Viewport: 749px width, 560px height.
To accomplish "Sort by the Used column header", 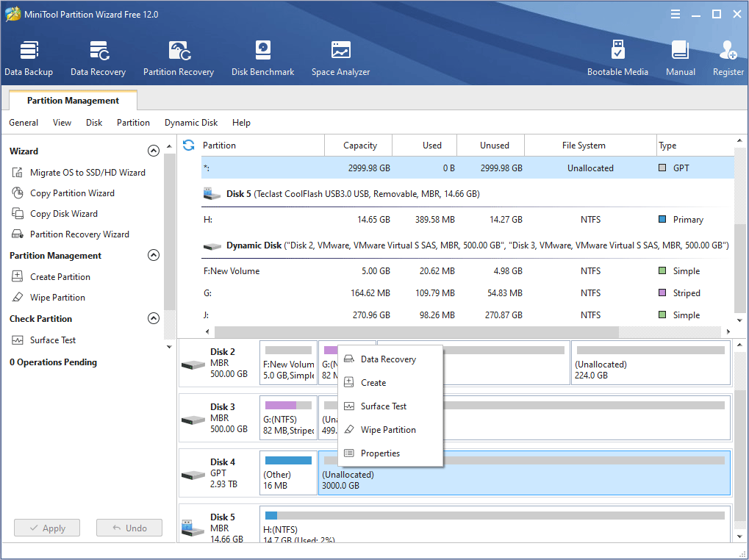I will point(425,145).
